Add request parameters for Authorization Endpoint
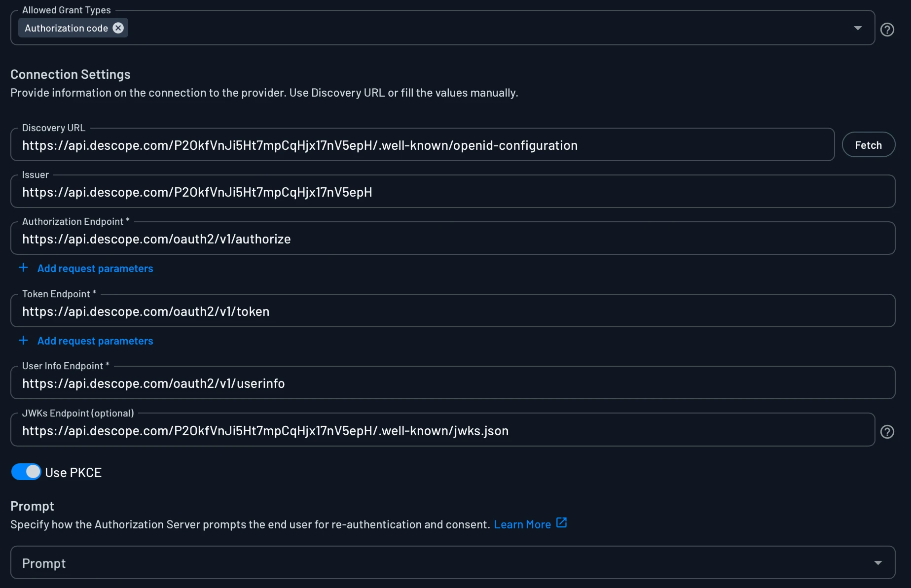The width and height of the screenshot is (911, 588). tap(95, 269)
